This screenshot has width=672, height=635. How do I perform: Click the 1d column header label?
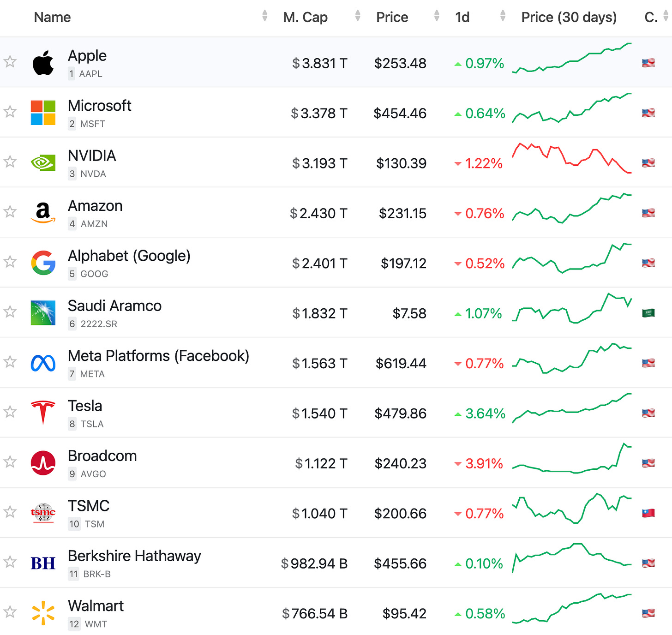point(462,17)
